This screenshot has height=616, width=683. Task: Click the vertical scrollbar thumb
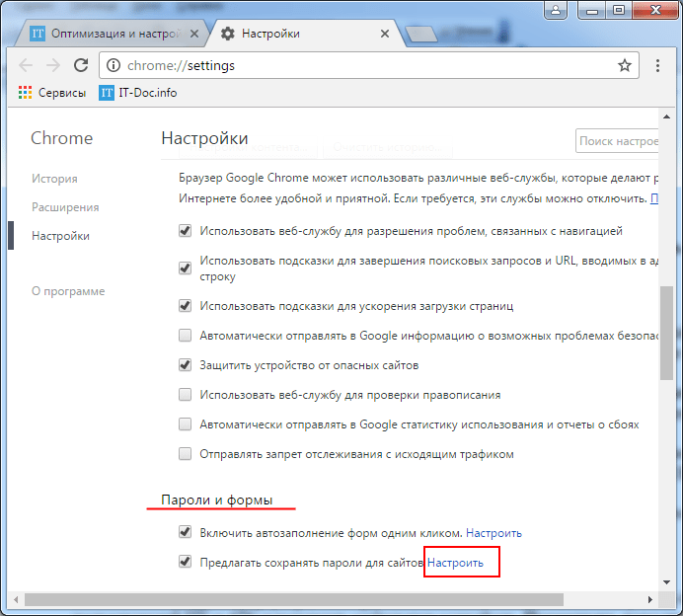[666, 333]
